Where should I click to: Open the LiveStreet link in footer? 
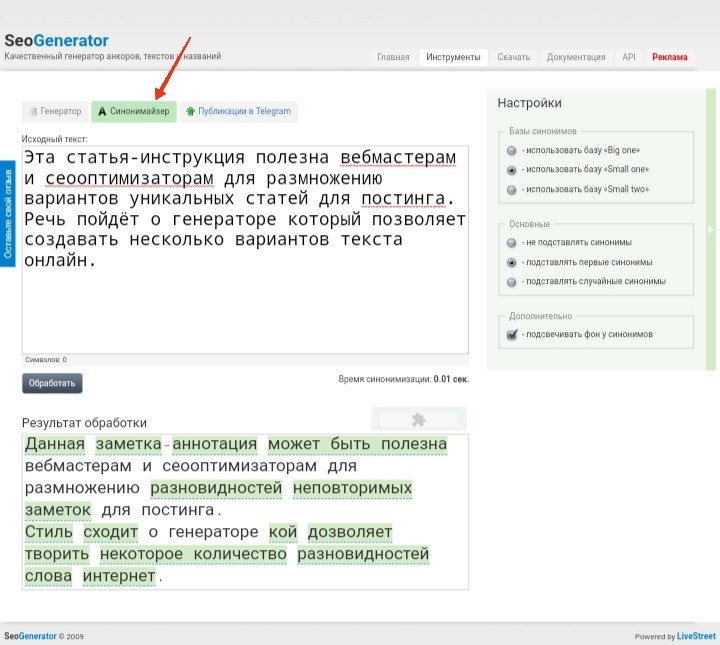(696, 636)
